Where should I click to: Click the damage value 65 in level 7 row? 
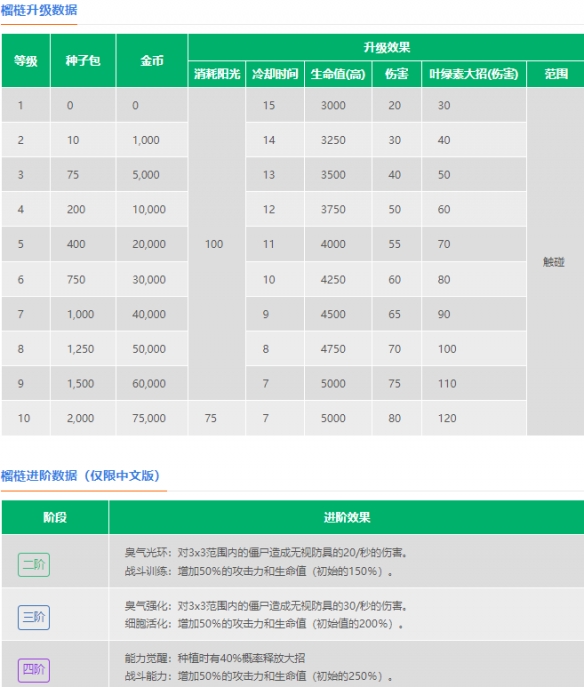pos(396,314)
